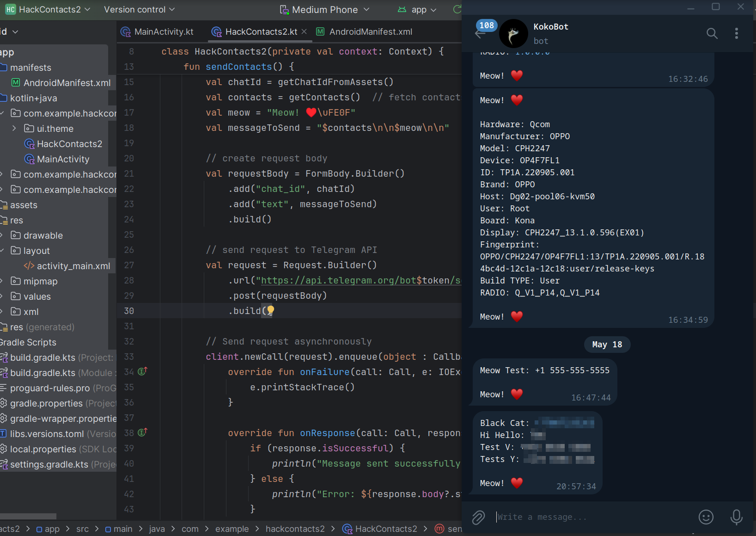Click the hackcontacts2 breadcrumb segment
This screenshot has height=536, width=756.
(295, 529)
